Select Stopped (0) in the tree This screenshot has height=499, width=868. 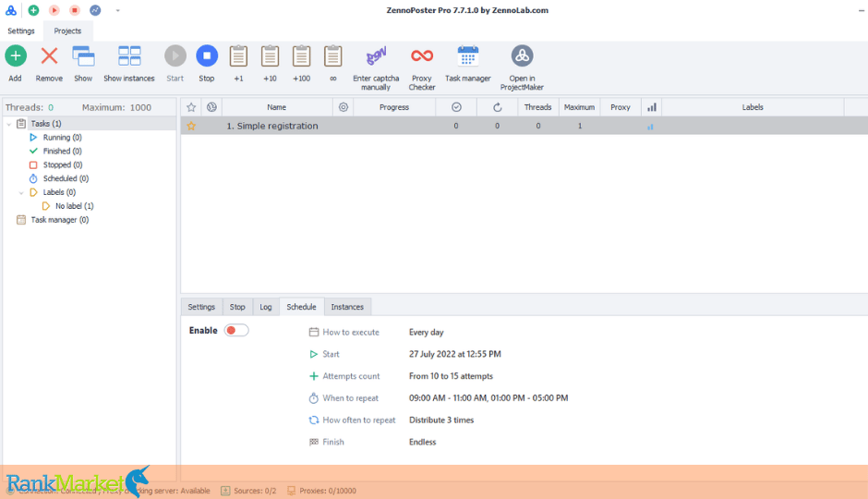pos(63,165)
